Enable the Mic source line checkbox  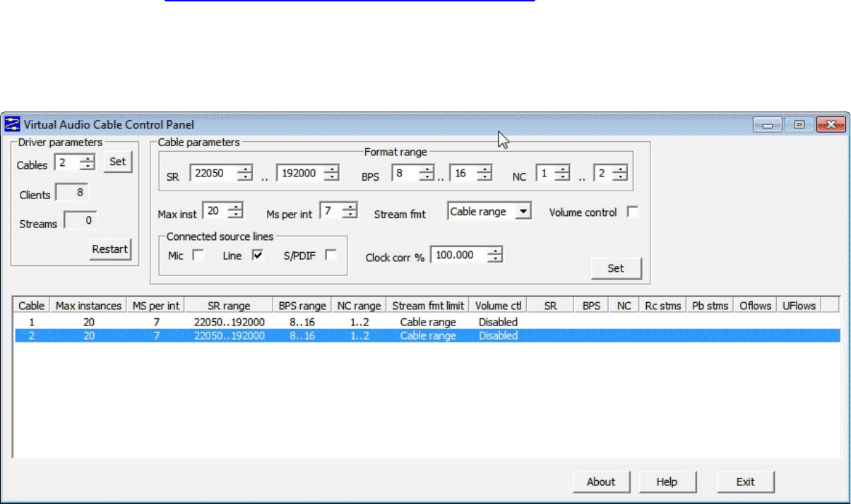click(x=198, y=256)
